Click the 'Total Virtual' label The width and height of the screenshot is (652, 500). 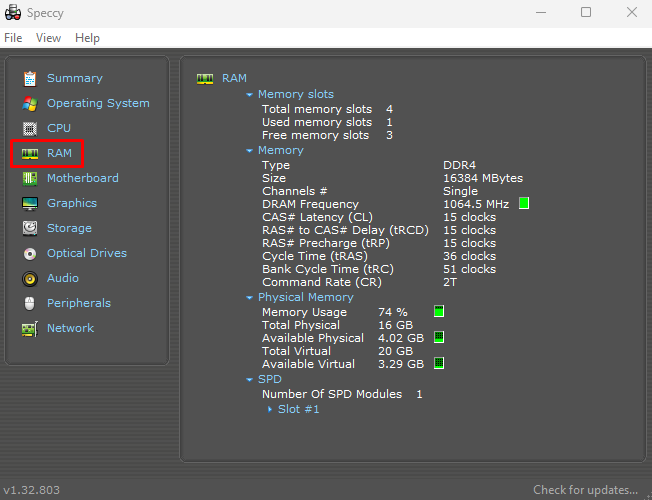(296, 351)
